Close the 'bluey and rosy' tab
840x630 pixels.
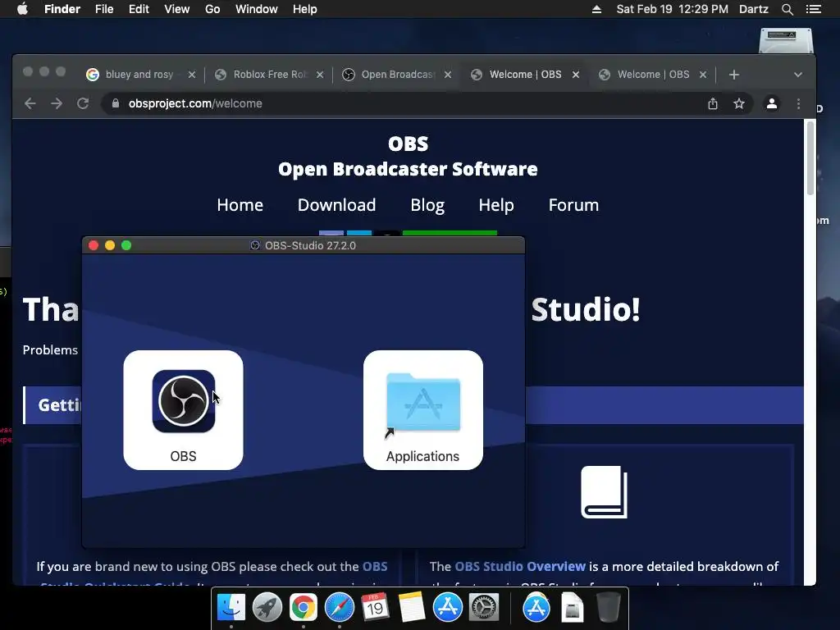click(x=192, y=75)
